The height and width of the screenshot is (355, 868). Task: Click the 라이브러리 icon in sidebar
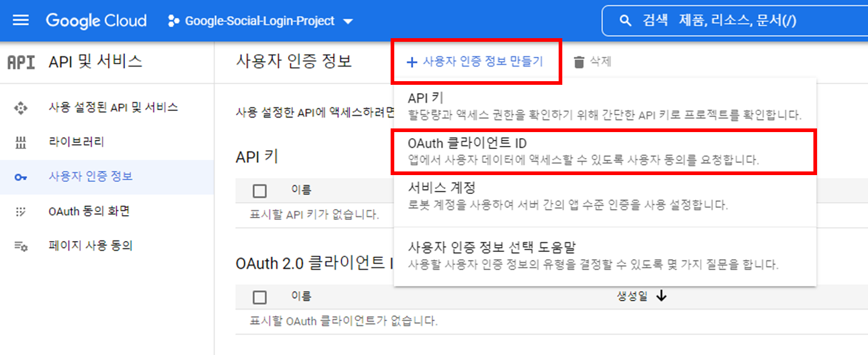tap(21, 143)
